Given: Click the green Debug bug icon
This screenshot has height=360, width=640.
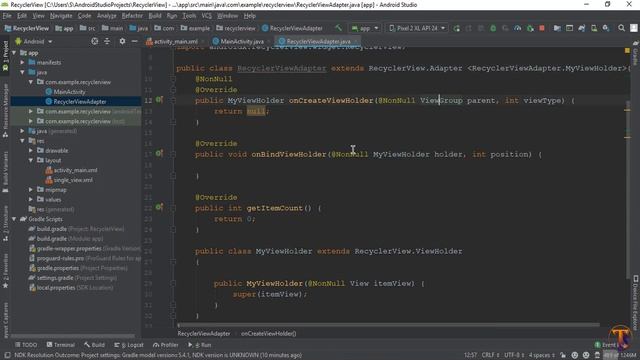Looking at the screenshot, I should click(x=493, y=28).
